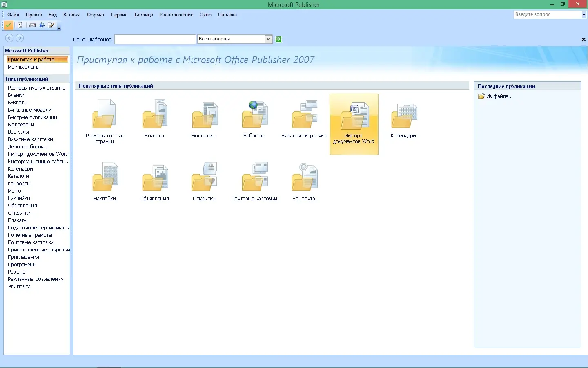Open the Буклеты publication type icon

coord(154,114)
